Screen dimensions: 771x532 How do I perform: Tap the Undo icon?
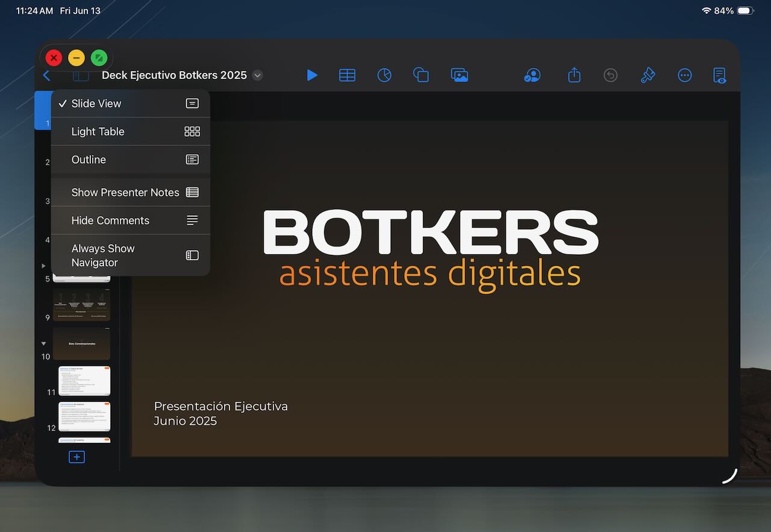pos(611,75)
